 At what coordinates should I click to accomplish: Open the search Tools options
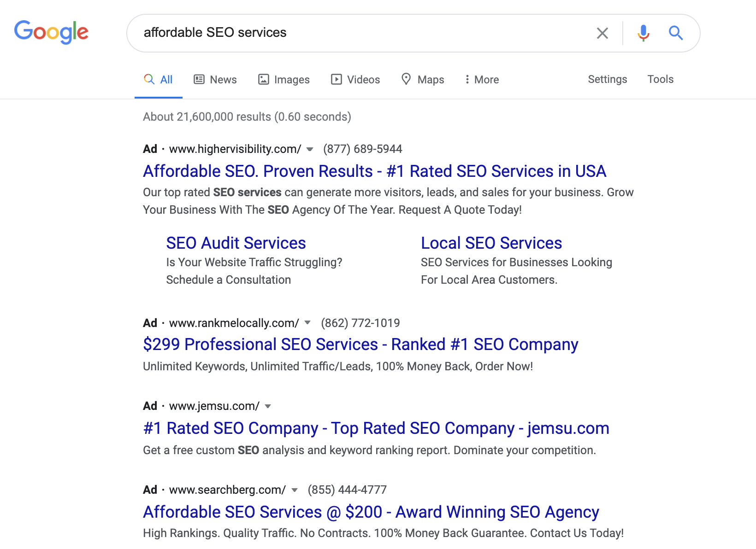(660, 79)
